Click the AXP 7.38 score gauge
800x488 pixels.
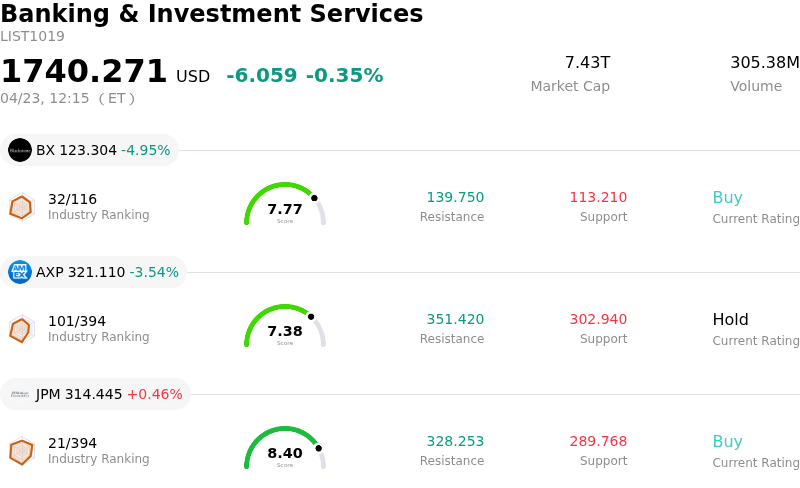[x=285, y=327]
